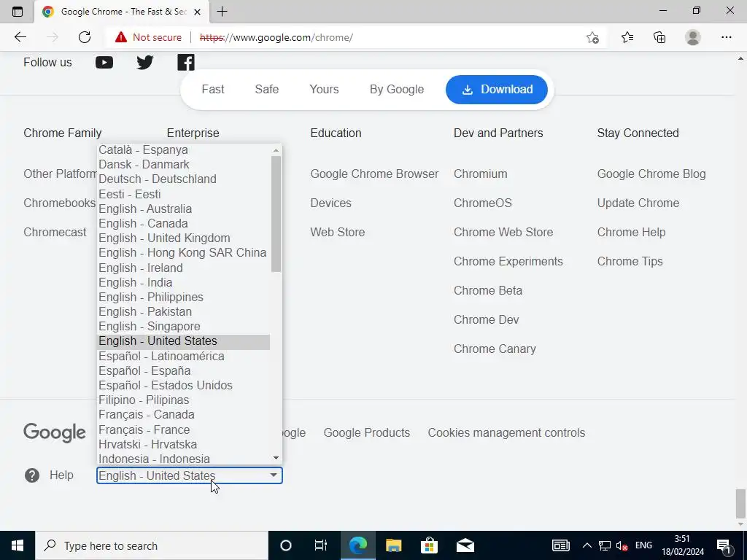Image resolution: width=747 pixels, height=560 pixels.
Task: Jump to the Safe section
Action: coord(267,89)
